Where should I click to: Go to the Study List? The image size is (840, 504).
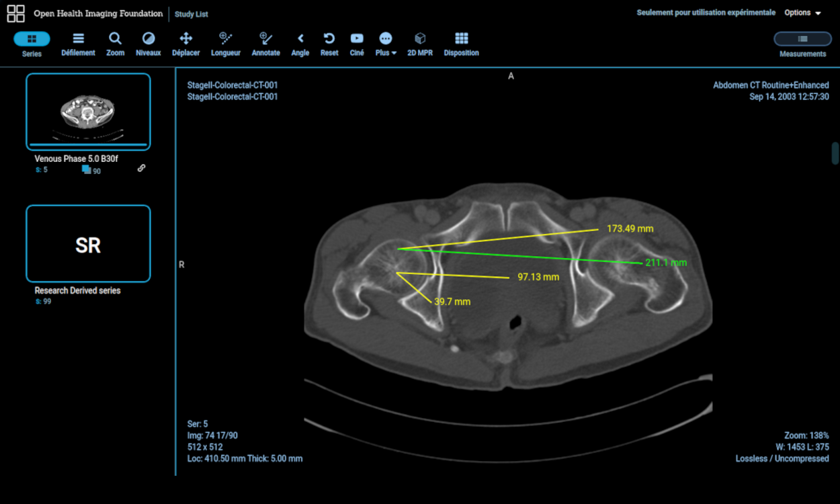tap(192, 14)
